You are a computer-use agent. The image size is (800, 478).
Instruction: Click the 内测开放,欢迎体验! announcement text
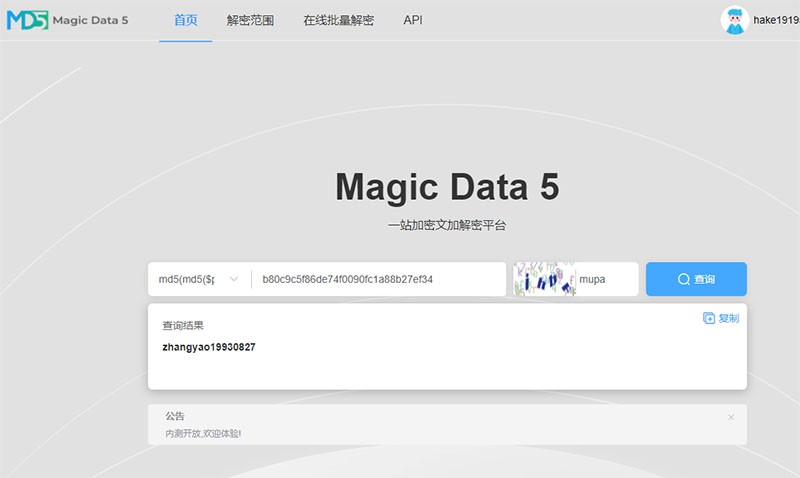pos(203,433)
